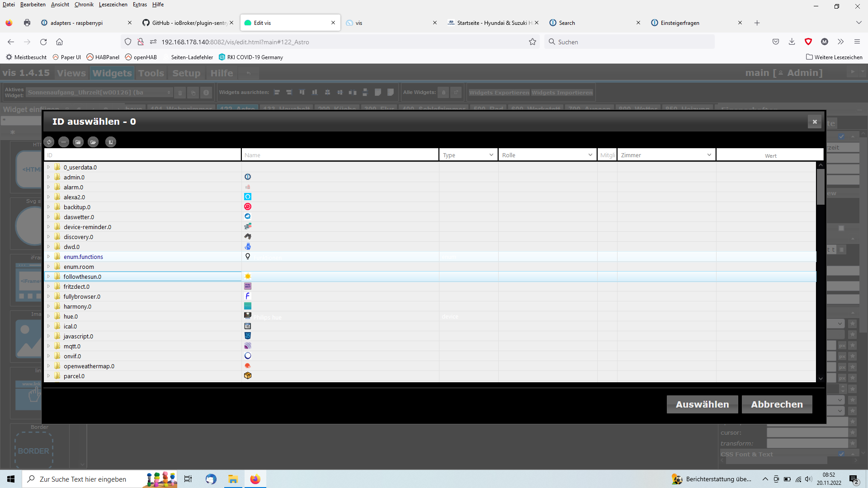
Task: Select the dwd.0 row
Action: click(x=430, y=247)
